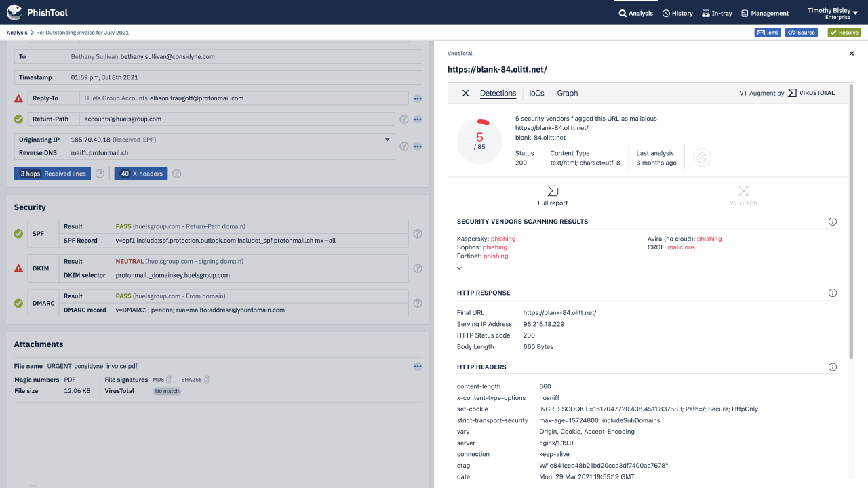Click DKIM warning triangle icon

(x=19, y=268)
